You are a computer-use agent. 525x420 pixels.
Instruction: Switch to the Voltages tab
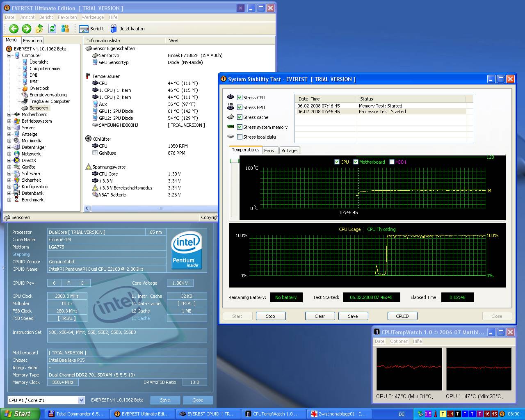[x=290, y=151]
